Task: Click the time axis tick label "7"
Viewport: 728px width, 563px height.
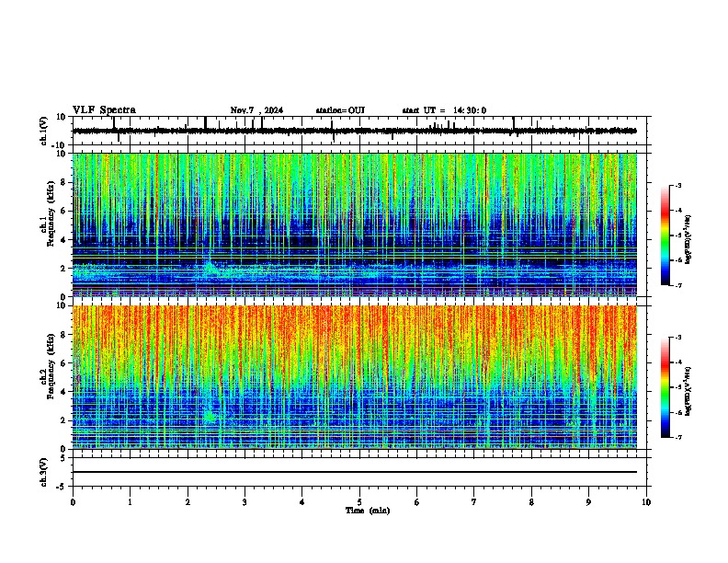Action: click(x=474, y=502)
